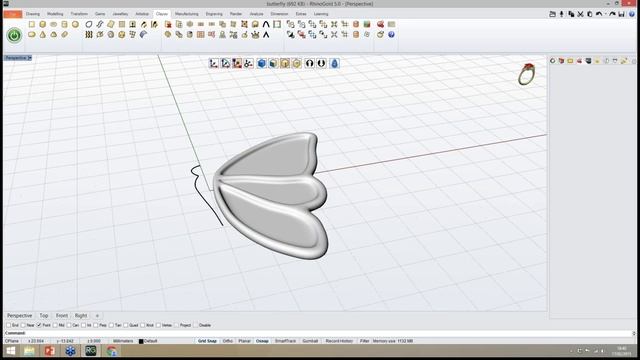
Task: Enable the Cen osnap checkbox
Action: (x=69, y=325)
